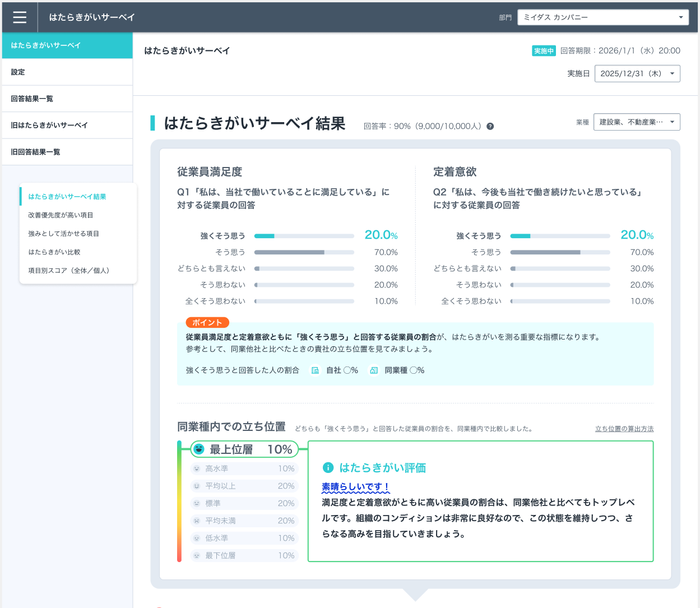Screen dimensions: 700x608
Task: Jump to 項目別スコア（全体／個人） section
Action: (x=68, y=270)
